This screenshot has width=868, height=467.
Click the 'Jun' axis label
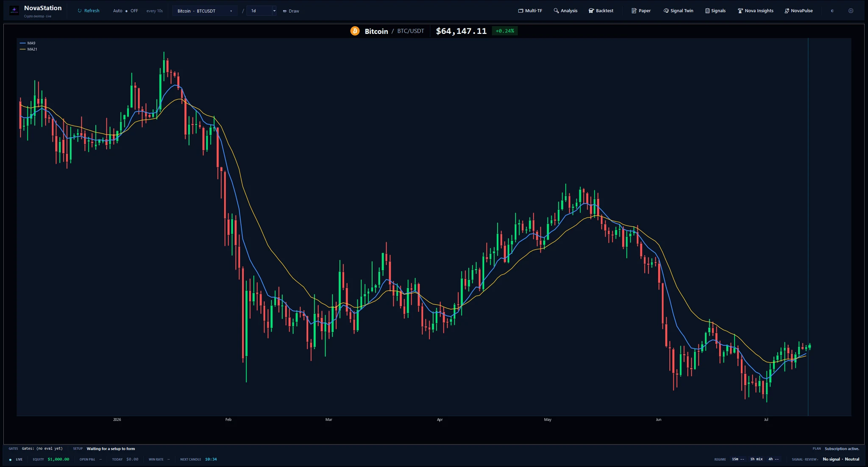coord(659,420)
